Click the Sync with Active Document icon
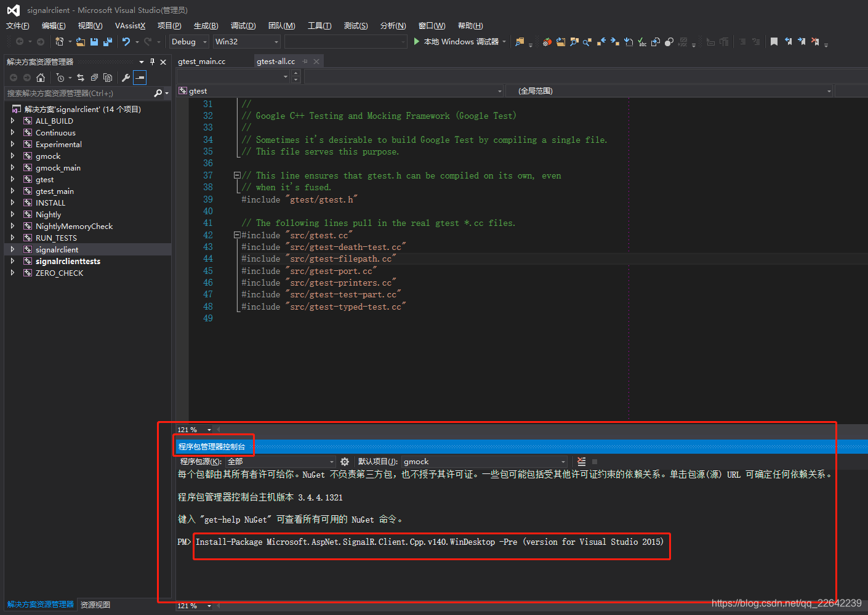868x615 pixels. click(81, 77)
